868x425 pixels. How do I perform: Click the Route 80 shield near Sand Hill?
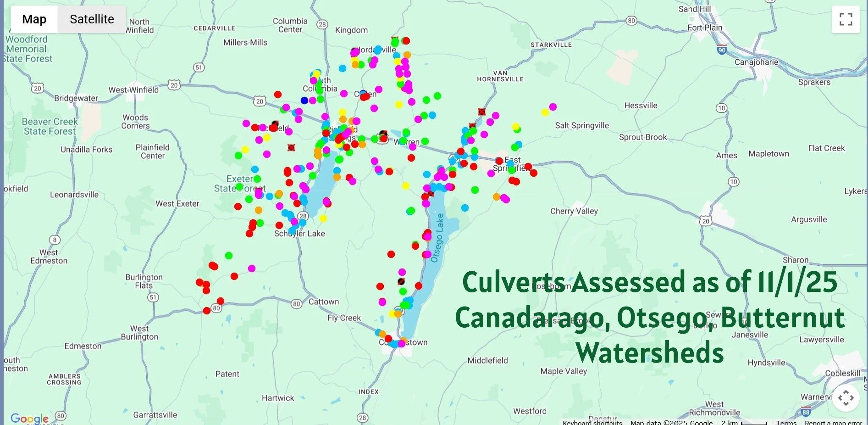(631, 21)
